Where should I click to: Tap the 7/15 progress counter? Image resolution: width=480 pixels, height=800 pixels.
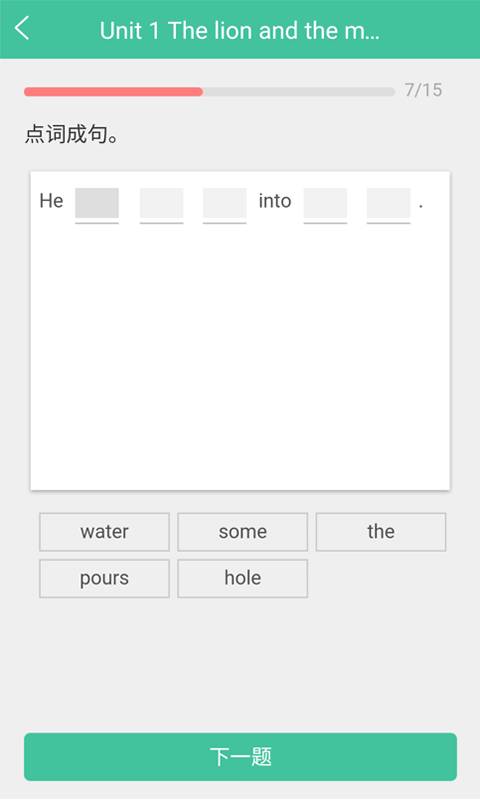(x=423, y=90)
